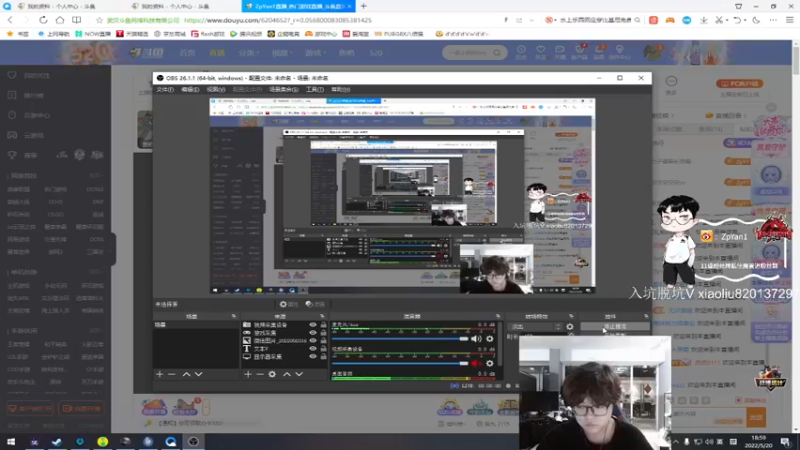
Task: Remove source with the minus icon in Sources panel
Action: tap(260, 374)
